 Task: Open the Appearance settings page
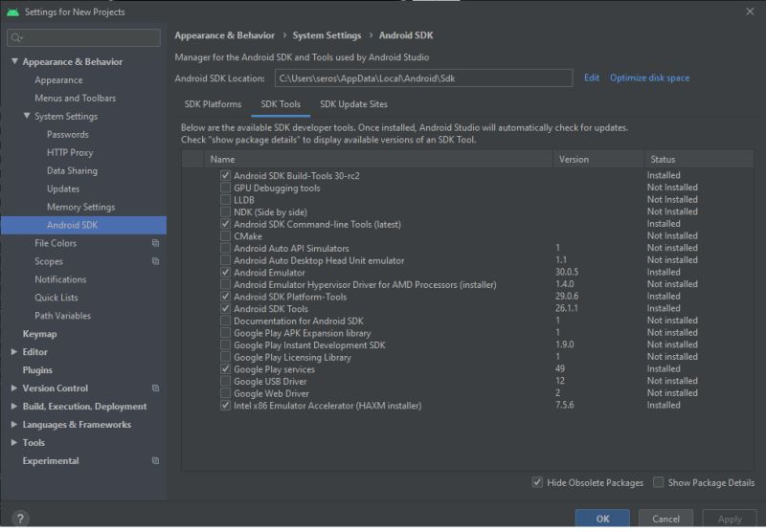point(58,80)
